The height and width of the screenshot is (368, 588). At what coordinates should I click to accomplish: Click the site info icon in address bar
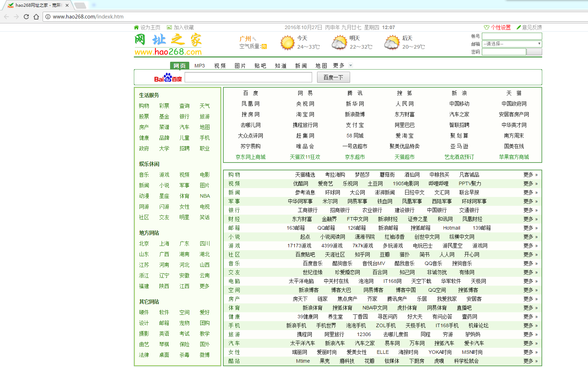48,17
